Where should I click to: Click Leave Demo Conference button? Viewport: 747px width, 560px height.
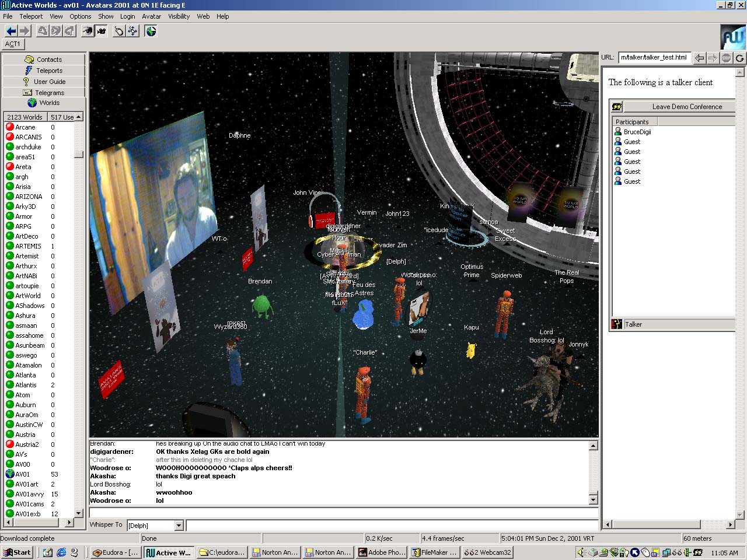click(x=686, y=107)
